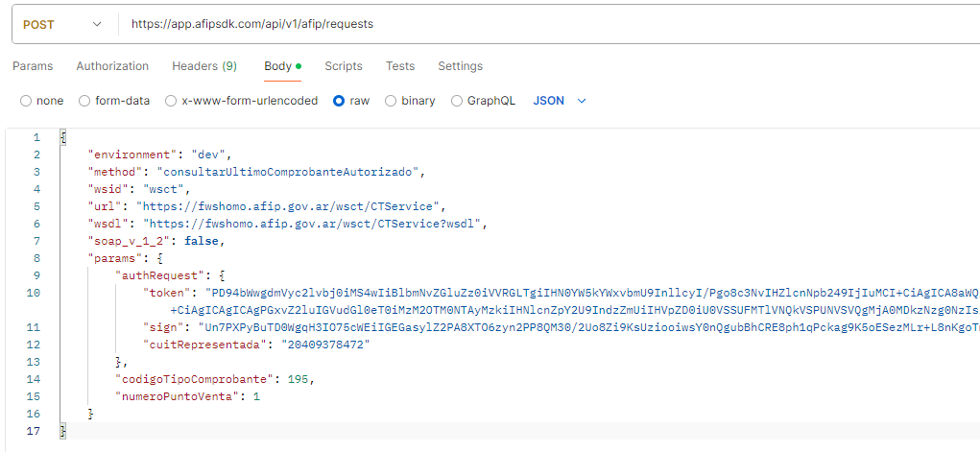
Task: Select the none body type radio
Action: [x=27, y=101]
